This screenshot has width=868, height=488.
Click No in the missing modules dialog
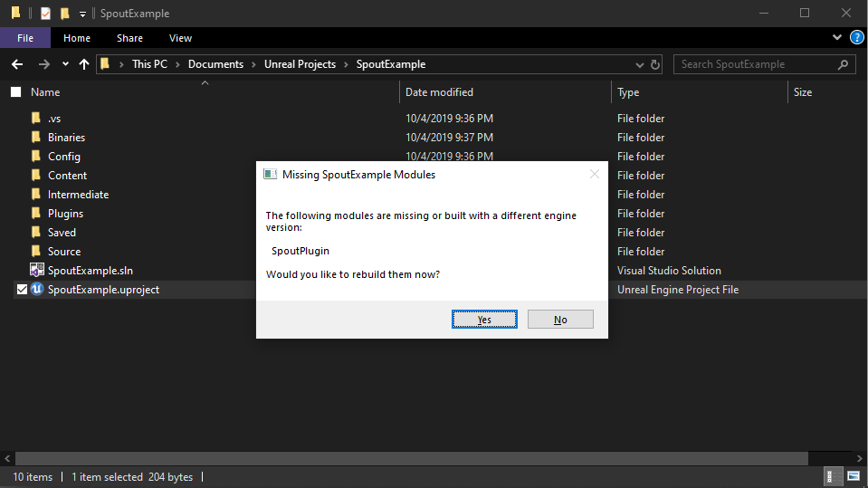560,319
